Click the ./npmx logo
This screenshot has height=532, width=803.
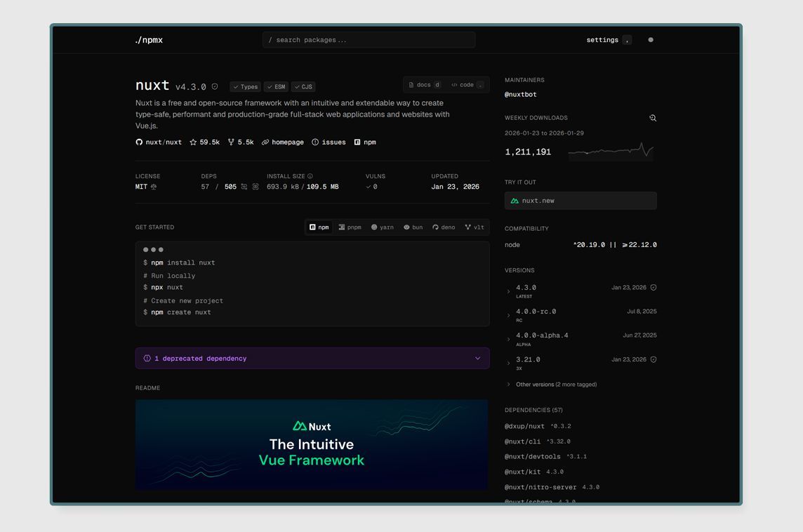tap(149, 40)
